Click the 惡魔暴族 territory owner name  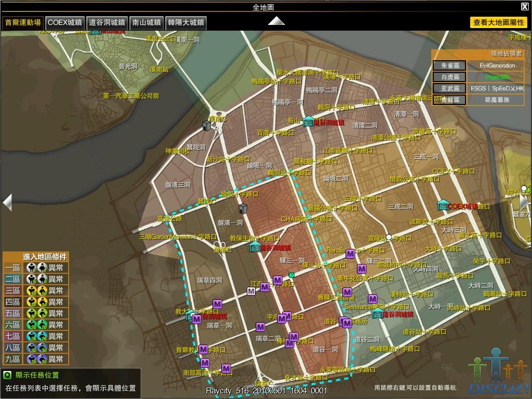click(x=497, y=100)
